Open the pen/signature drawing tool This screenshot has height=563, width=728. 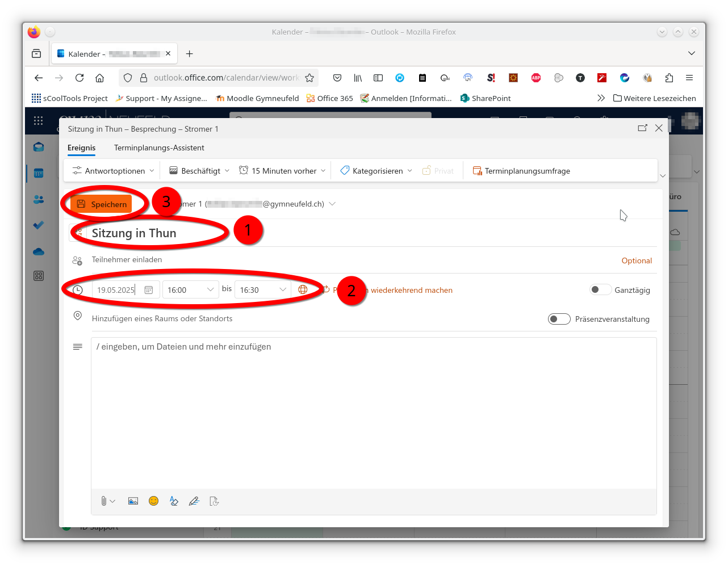tap(194, 501)
